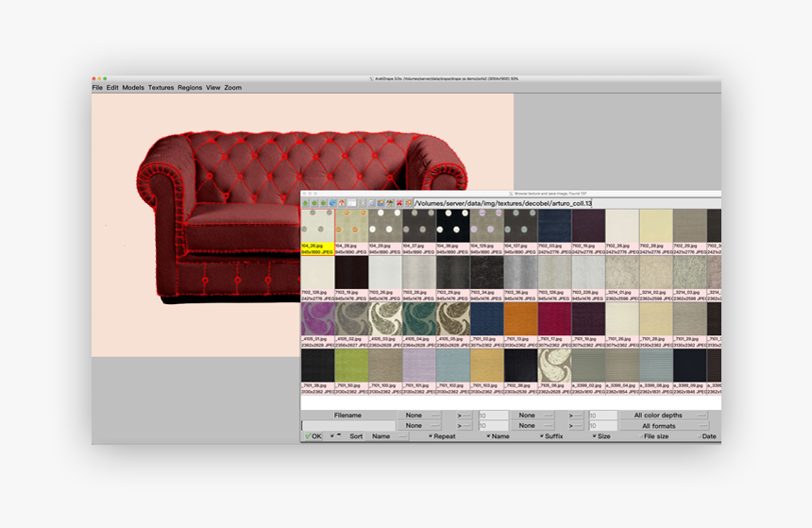Click the _7101_03.jpg filename label
Viewport: 812px width, 528px height.
click(x=484, y=339)
